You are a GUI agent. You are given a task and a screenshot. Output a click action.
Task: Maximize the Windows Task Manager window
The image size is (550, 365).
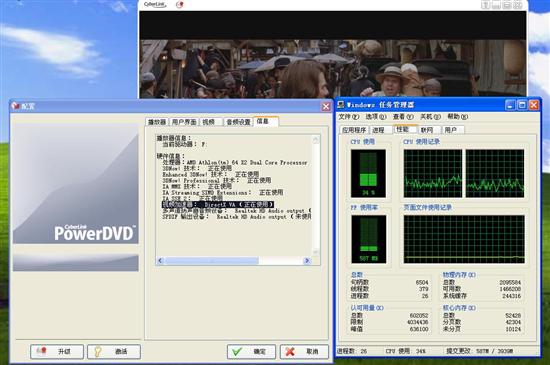point(522,105)
